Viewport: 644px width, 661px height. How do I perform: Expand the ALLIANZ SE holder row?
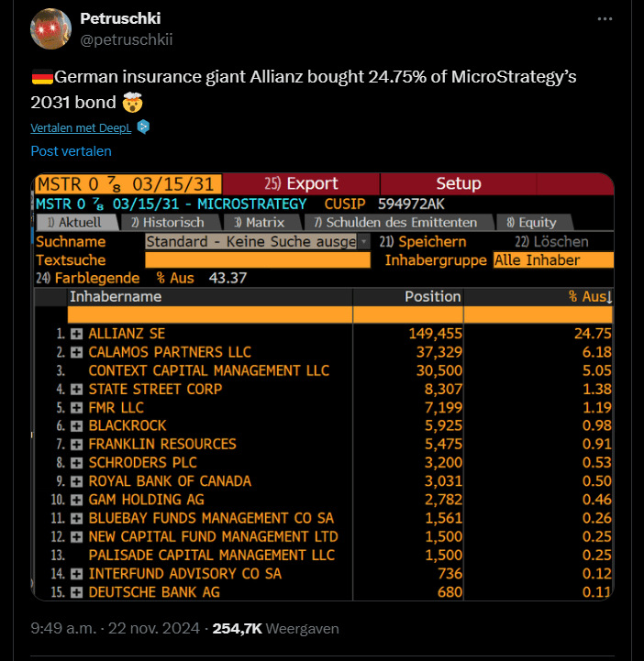76,334
